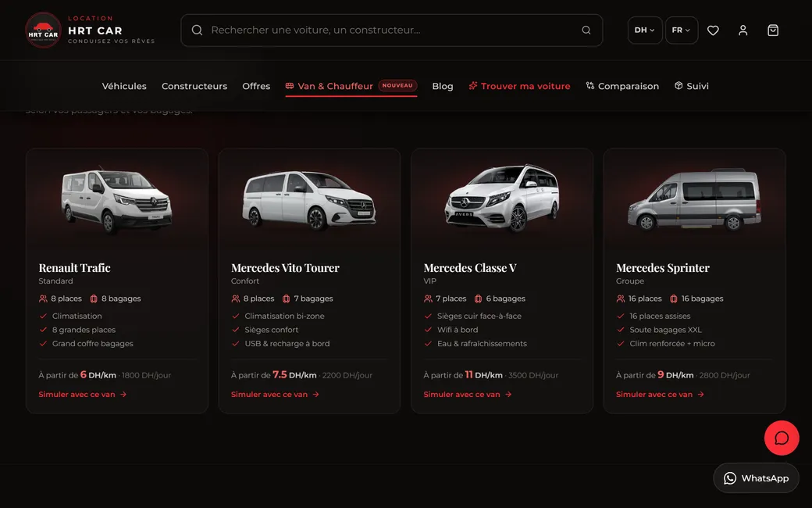Open the FR language dropdown
Viewport: 812px width, 508px height.
(682, 30)
